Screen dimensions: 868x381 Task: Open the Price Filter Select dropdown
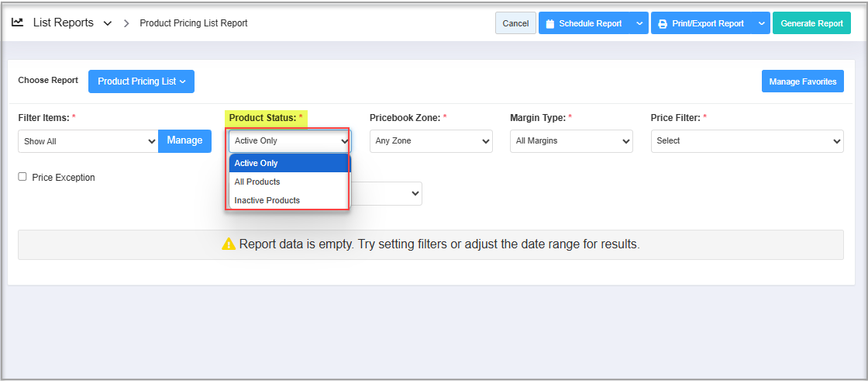747,141
